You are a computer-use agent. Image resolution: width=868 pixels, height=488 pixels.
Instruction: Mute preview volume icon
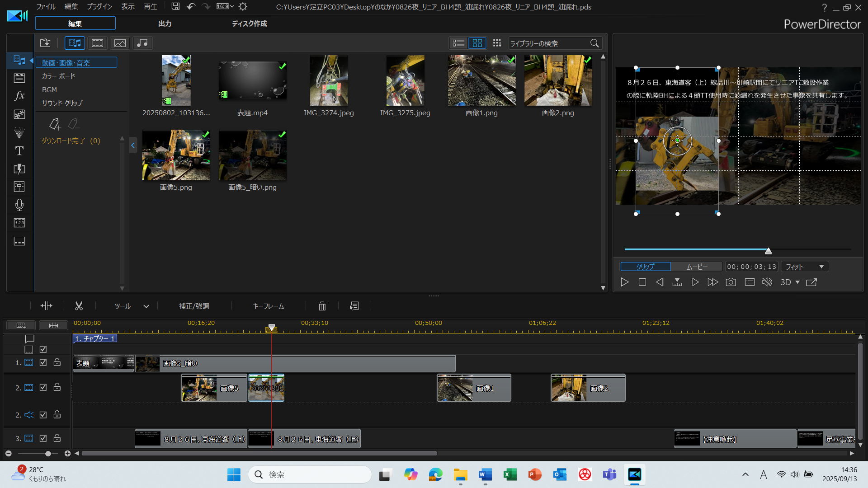[767, 282]
